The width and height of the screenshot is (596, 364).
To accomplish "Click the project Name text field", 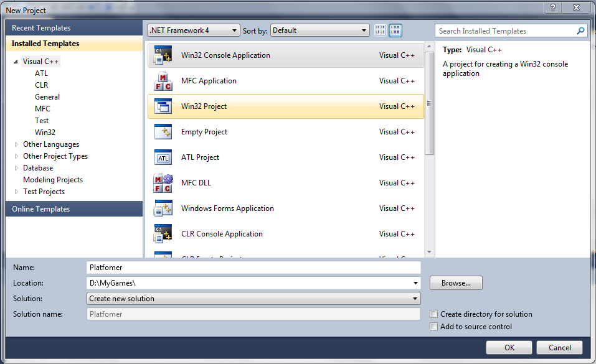I will [253, 268].
